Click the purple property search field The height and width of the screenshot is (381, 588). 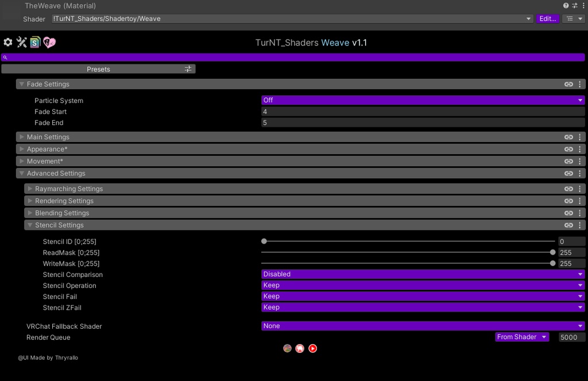293,57
